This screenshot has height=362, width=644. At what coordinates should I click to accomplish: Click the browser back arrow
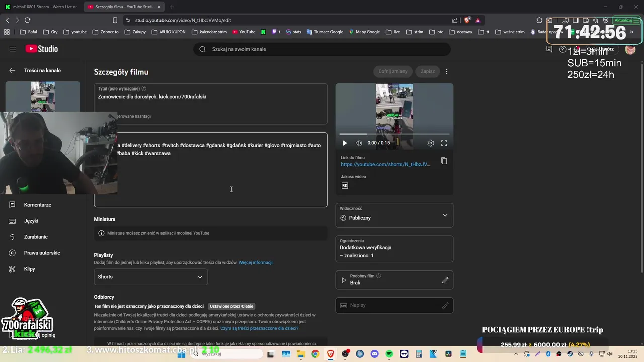pyautogui.click(x=7, y=20)
